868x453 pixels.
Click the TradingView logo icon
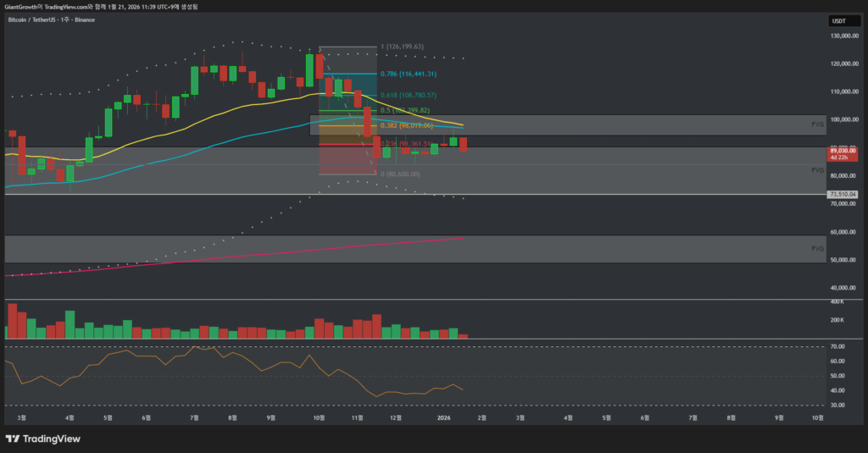pyautogui.click(x=14, y=438)
